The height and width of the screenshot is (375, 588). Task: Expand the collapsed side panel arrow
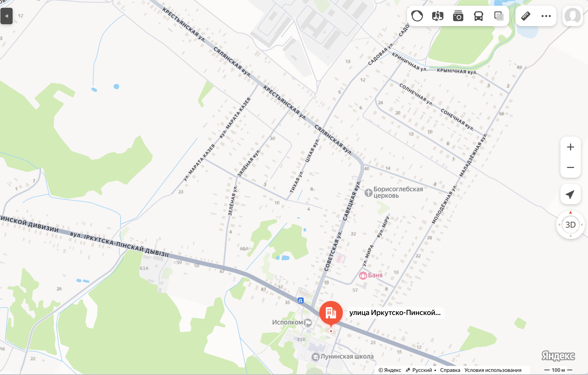pos(7,16)
